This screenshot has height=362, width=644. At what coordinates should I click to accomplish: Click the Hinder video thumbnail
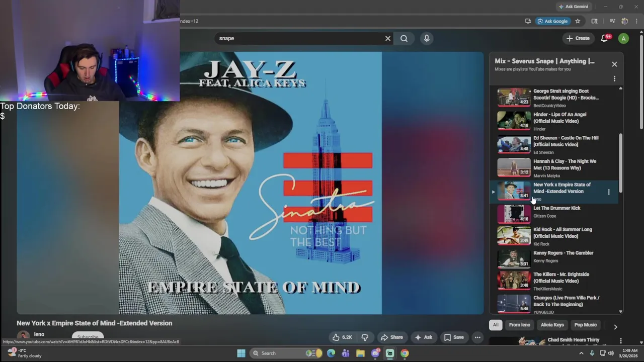tap(514, 121)
